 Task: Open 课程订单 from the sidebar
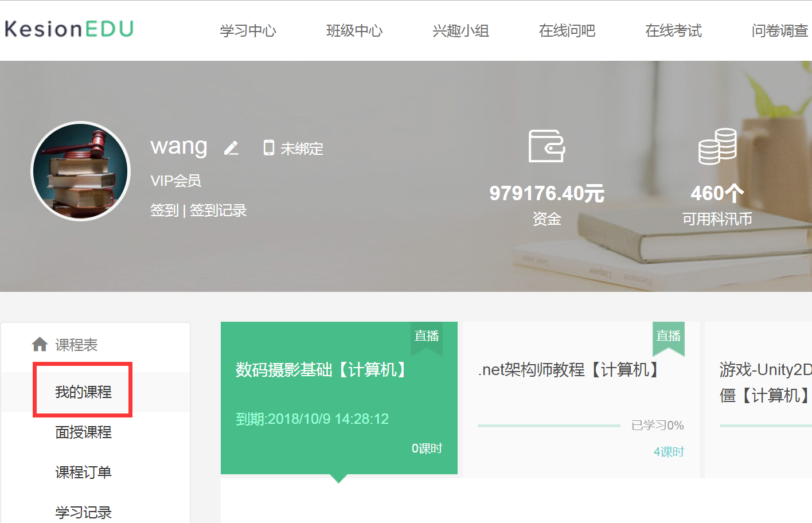pyautogui.click(x=83, y=472)
